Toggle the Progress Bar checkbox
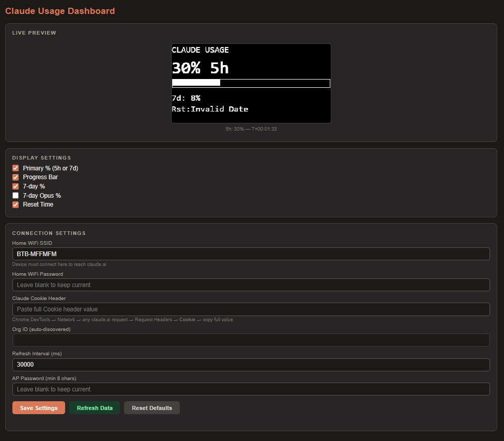The image size is (504, 441). [16, 177]
